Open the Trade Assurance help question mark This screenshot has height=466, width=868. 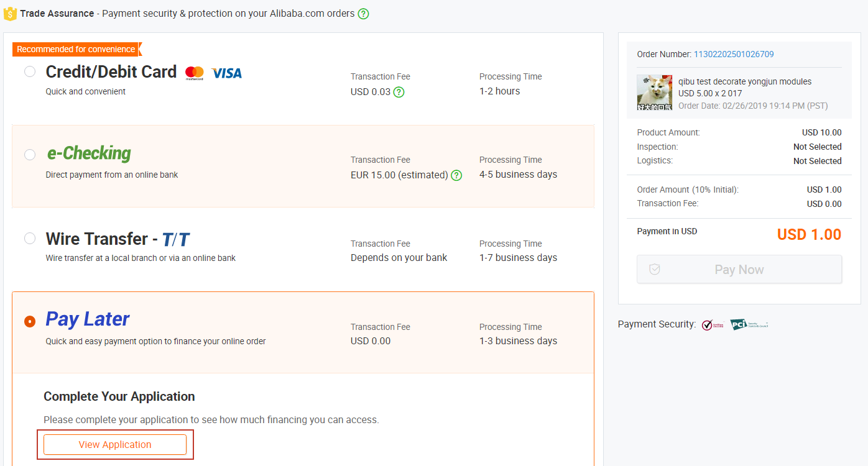point(363,14)
